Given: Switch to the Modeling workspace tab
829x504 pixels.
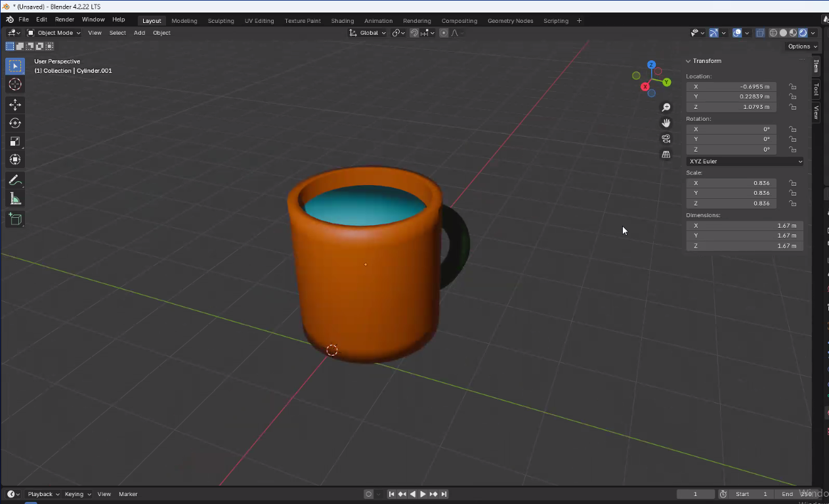Looking at the screenshot, I should tap(184, 20).
